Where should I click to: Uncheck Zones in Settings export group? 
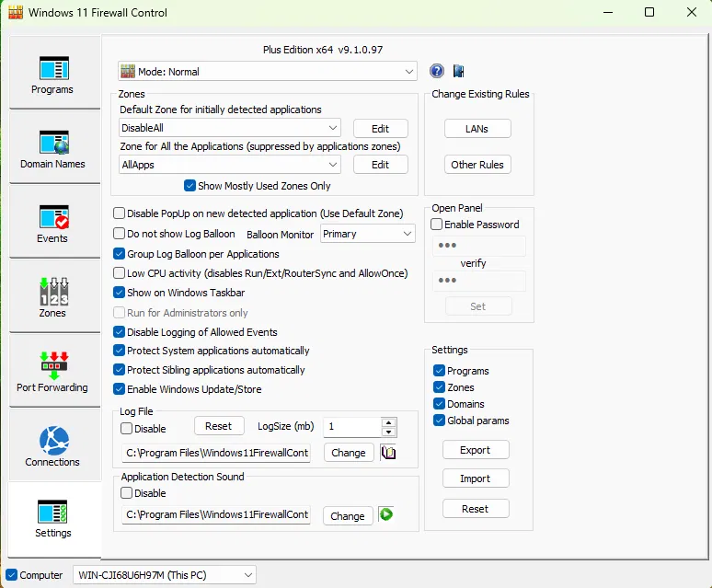(439, 387)
